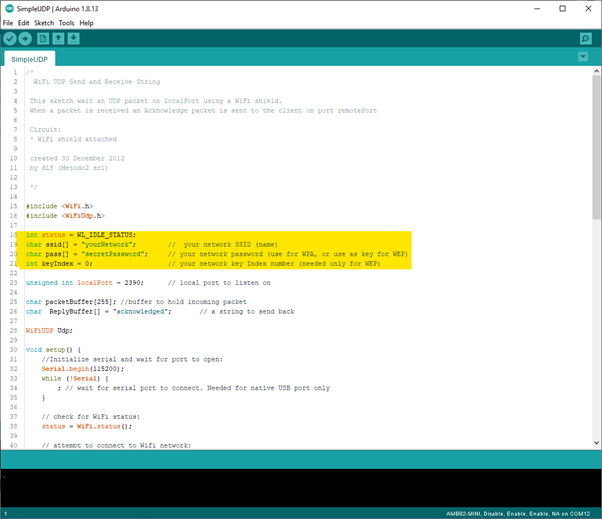The height and width of the screenshot is (519, 602).
Task: Click the Upload arrow icon
Action: pos(26,38)
